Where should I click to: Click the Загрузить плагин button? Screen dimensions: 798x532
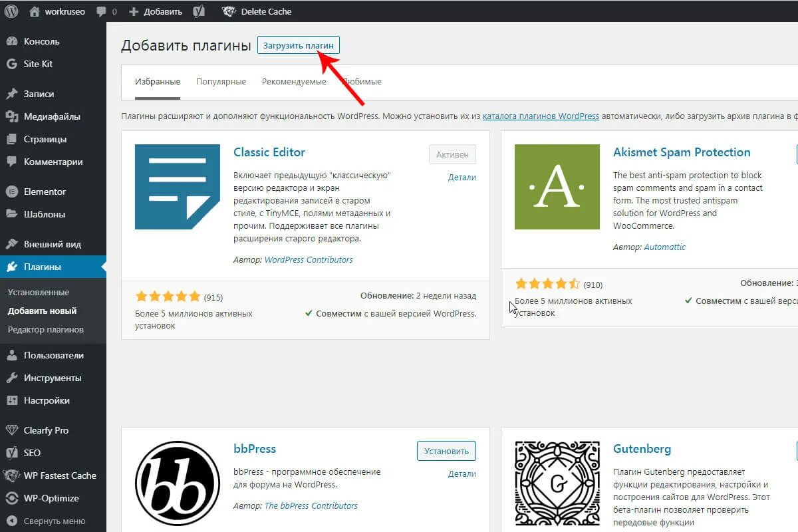[299, 45]
